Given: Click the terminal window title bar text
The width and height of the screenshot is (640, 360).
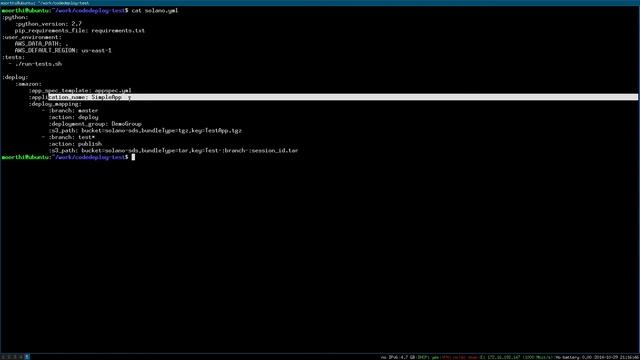Looking at the screenshot, I should [x=45, y=2].
